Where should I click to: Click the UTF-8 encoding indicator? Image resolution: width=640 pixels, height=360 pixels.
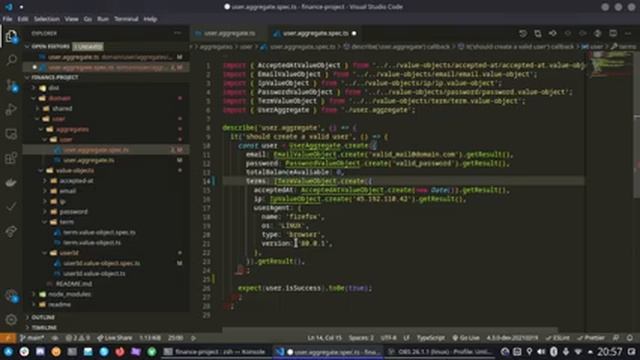pos(388,338)
